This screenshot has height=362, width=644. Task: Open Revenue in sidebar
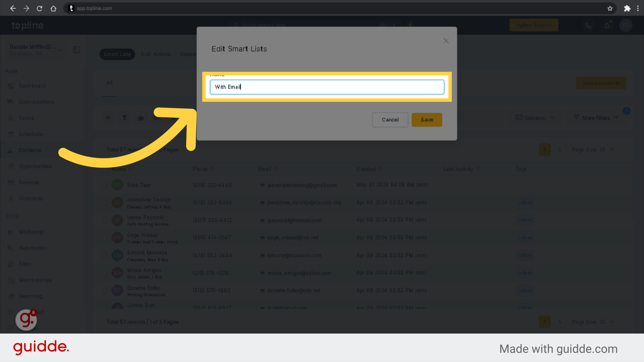[29, 182]
